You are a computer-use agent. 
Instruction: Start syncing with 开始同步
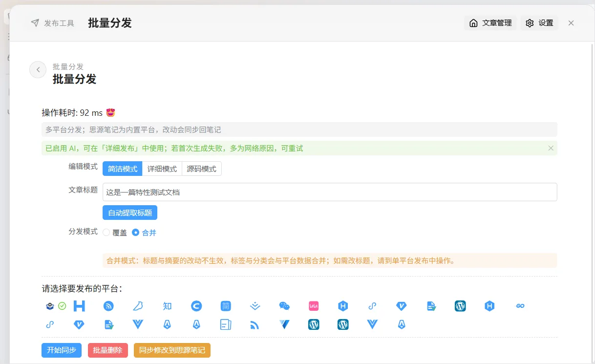(x=62, y=350)
